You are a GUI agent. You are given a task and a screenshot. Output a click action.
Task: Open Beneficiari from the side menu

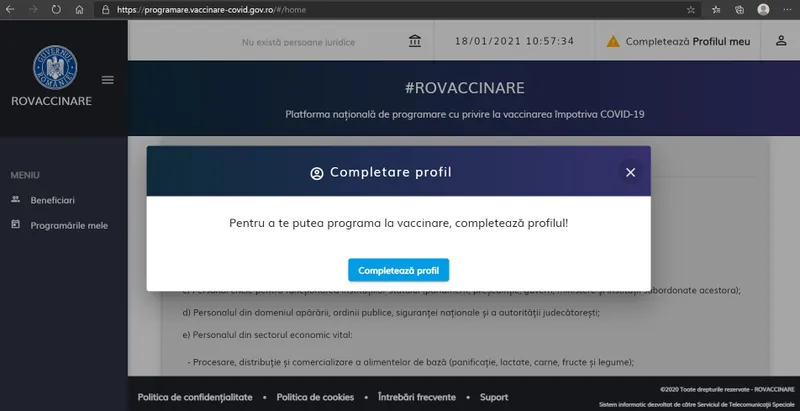click(52, 200)
